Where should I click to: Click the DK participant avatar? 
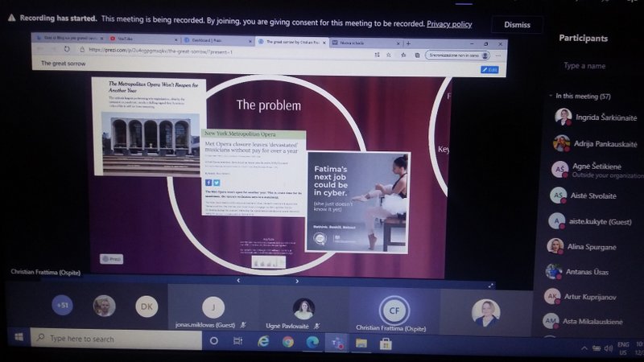pos(147,306)
